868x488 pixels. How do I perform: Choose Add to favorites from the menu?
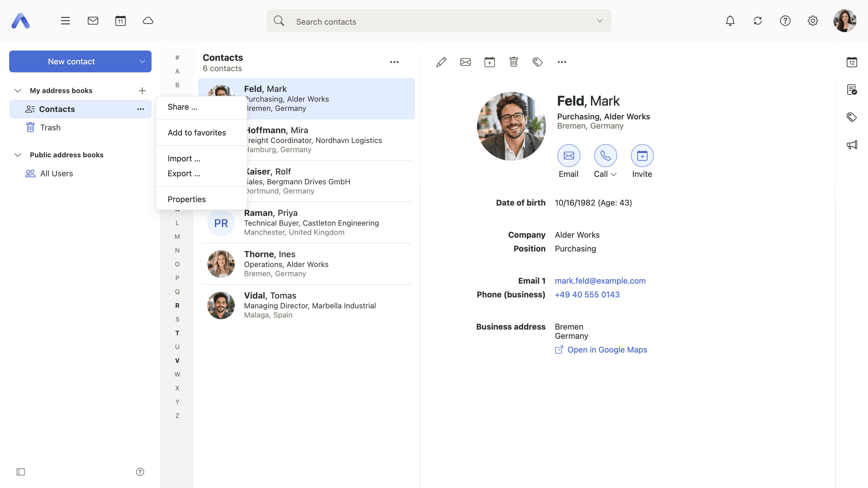[201, 133]
